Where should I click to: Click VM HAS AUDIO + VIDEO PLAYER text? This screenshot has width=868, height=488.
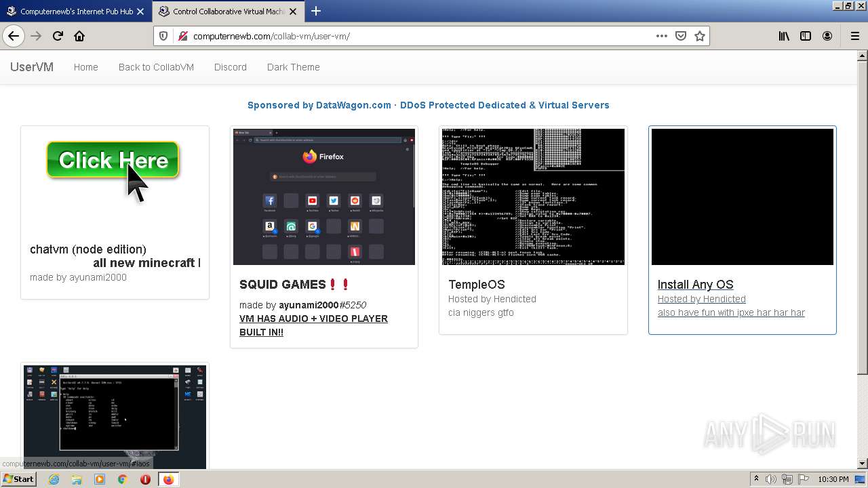click(313, 325)
